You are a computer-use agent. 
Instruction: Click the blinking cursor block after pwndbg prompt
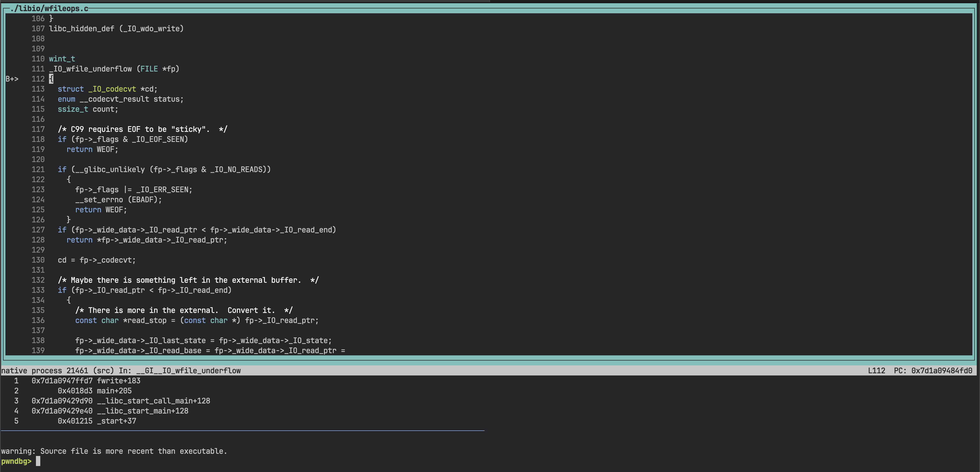(x=38, y=461)
